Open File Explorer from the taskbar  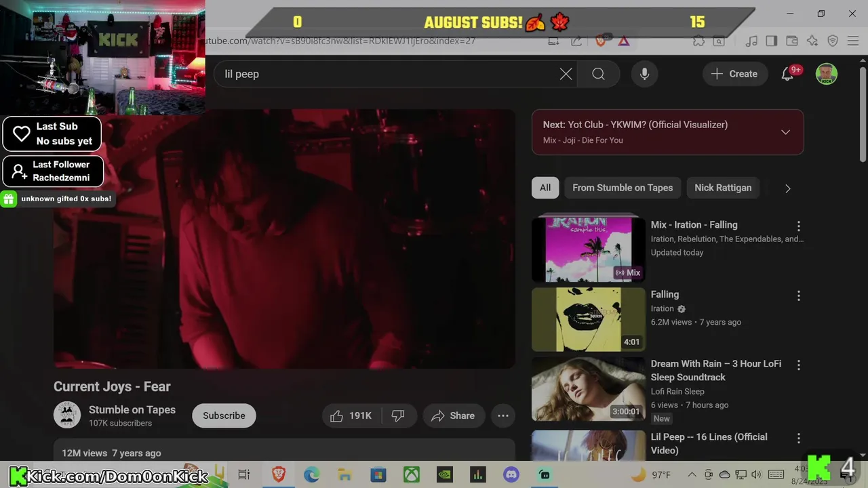(344, 474)
